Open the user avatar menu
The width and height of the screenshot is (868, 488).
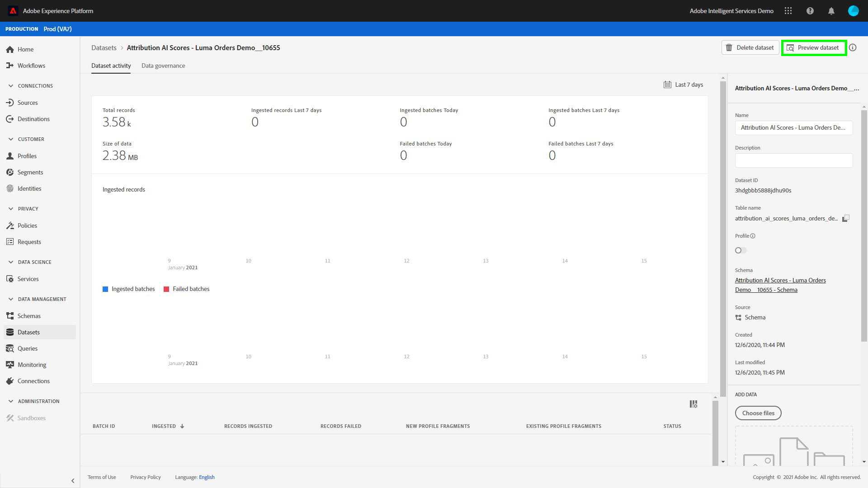(x=853, y=11)
